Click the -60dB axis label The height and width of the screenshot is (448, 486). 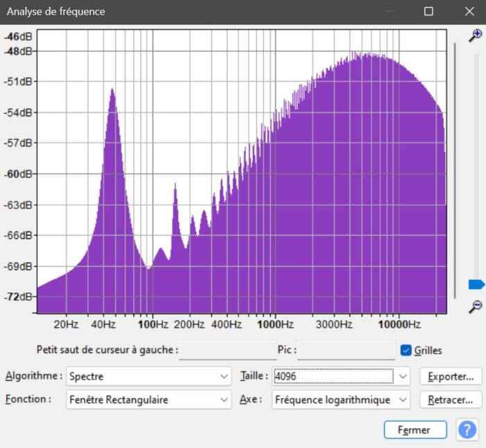click(18, 174)
